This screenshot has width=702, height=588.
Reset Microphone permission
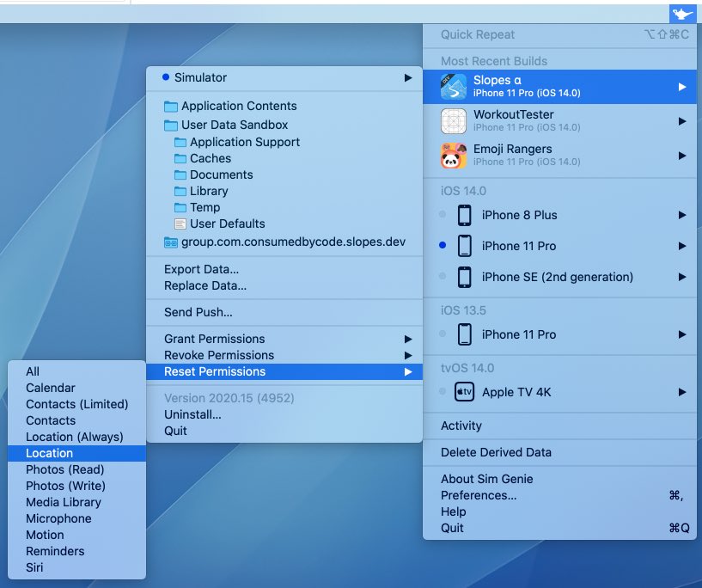pyautogui.click(x=77, y=518)
